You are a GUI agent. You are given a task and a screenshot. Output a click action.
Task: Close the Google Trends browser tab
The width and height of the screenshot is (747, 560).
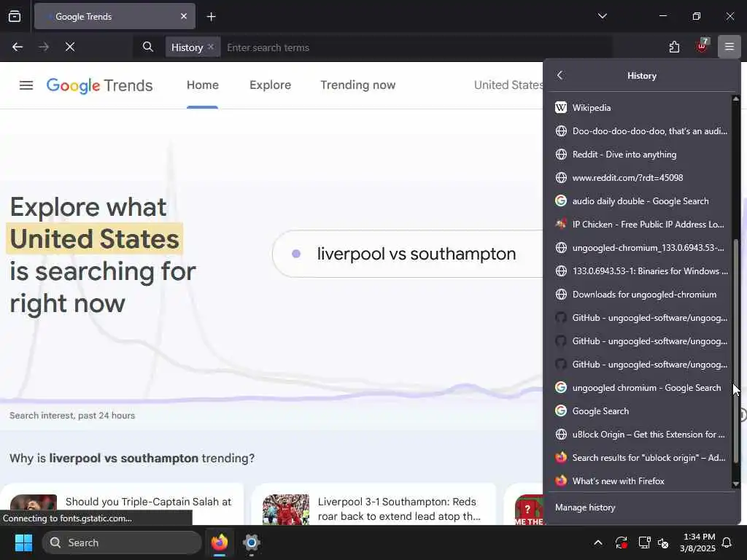click(183, 17)
